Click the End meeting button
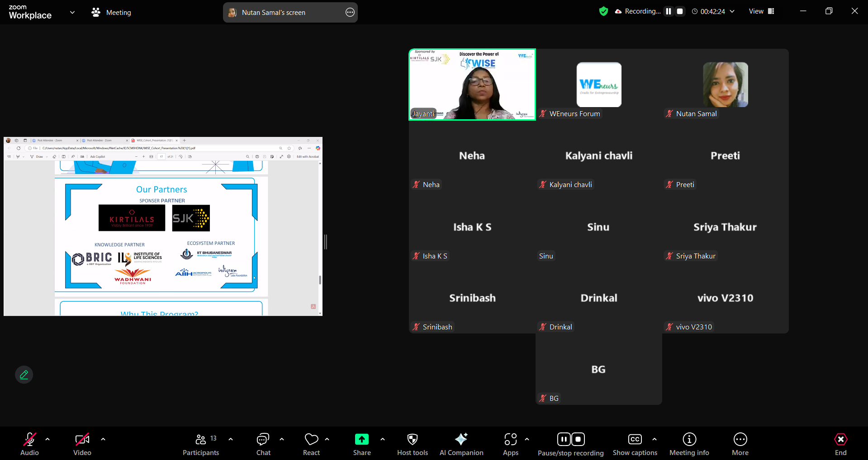The image size is (868, 460). (840, 444)
